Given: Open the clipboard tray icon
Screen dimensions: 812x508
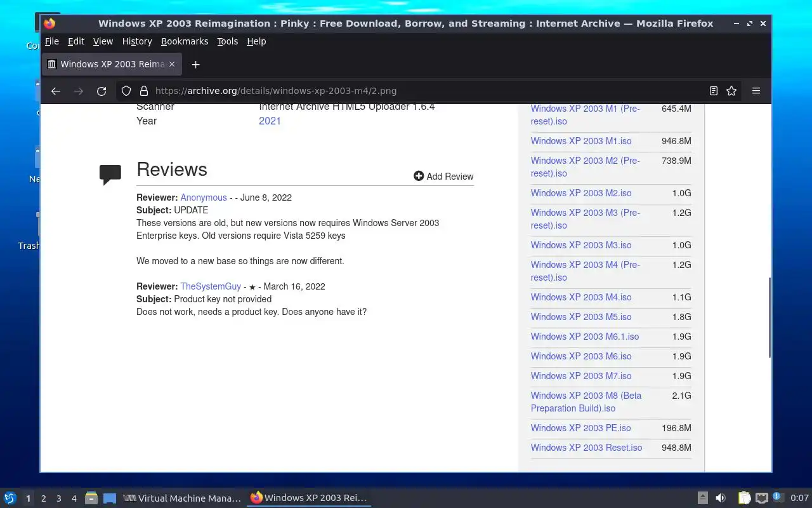Looking at the screenshot, I should click(745, 498).
